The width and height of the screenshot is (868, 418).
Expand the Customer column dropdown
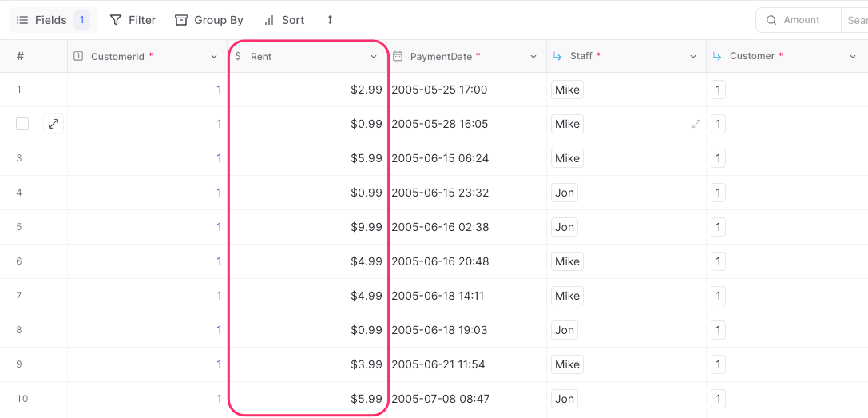(x=853, y=57)
